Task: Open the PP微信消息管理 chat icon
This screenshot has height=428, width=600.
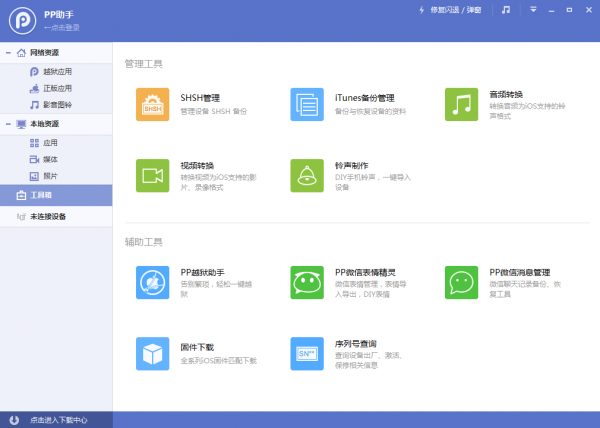Action: click(461, 282)
